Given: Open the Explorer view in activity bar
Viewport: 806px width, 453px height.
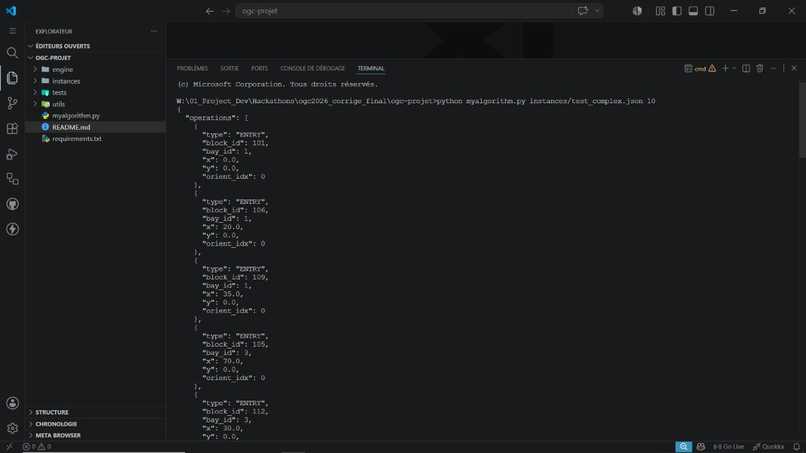Looking at the screenshot, I should tap(12, 78).
